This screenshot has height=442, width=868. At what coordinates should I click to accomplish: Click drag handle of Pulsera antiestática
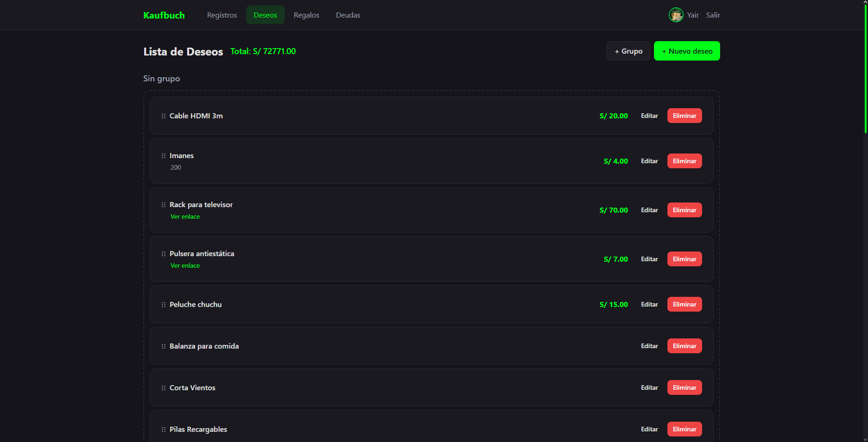coord(163,254)
